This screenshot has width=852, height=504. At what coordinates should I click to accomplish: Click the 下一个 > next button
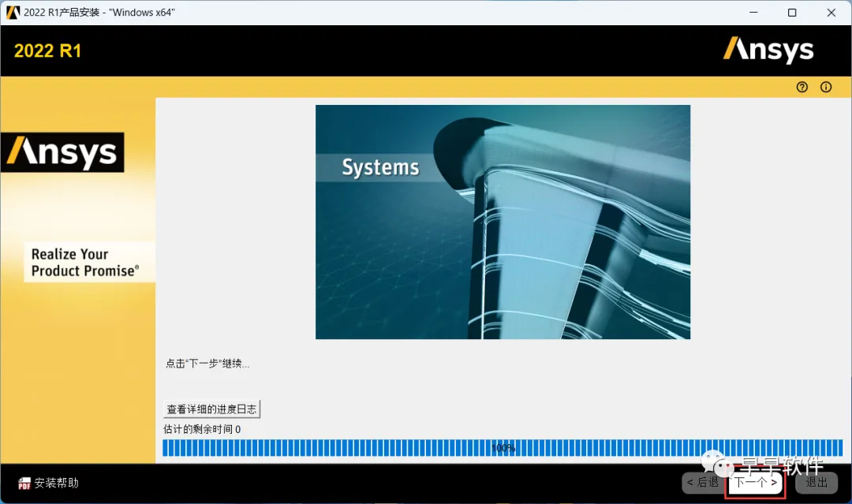(755, 482)
